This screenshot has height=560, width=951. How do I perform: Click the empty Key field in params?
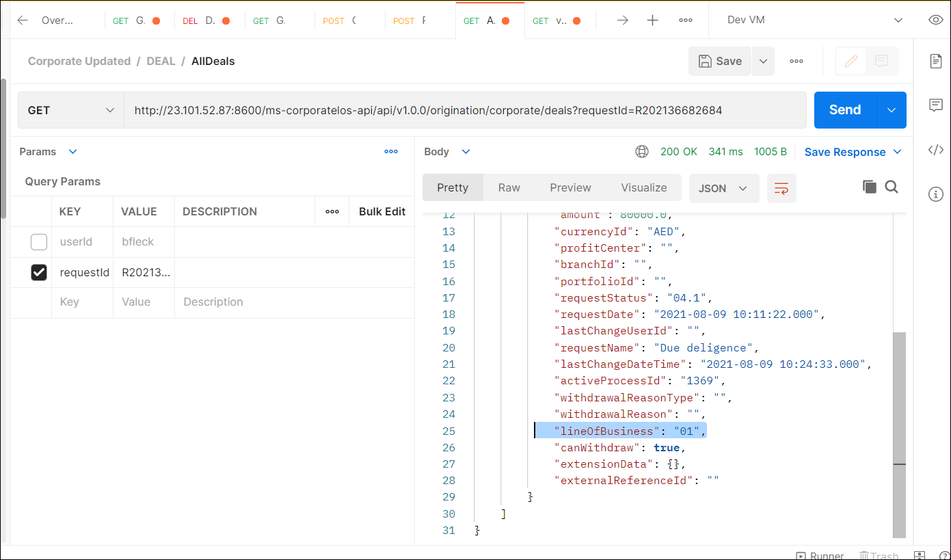coord(82,302)
